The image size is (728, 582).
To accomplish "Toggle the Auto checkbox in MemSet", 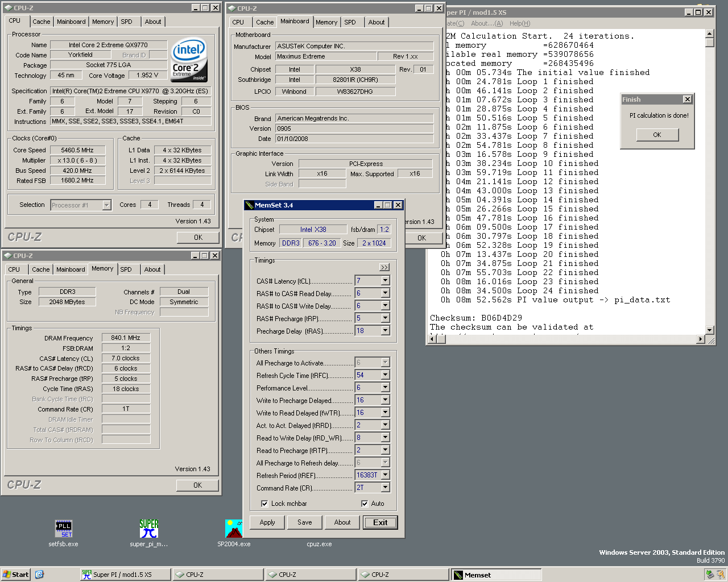I will tap(365, 504).
